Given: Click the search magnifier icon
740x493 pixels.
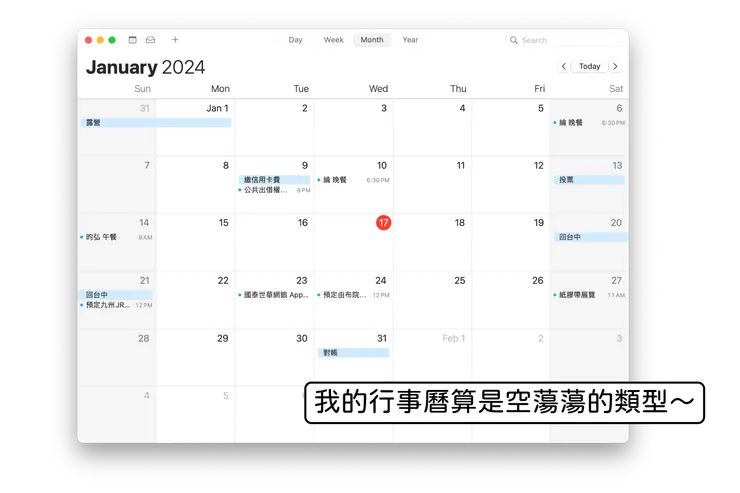Looking at the screenshot, I should coord(513,40).
